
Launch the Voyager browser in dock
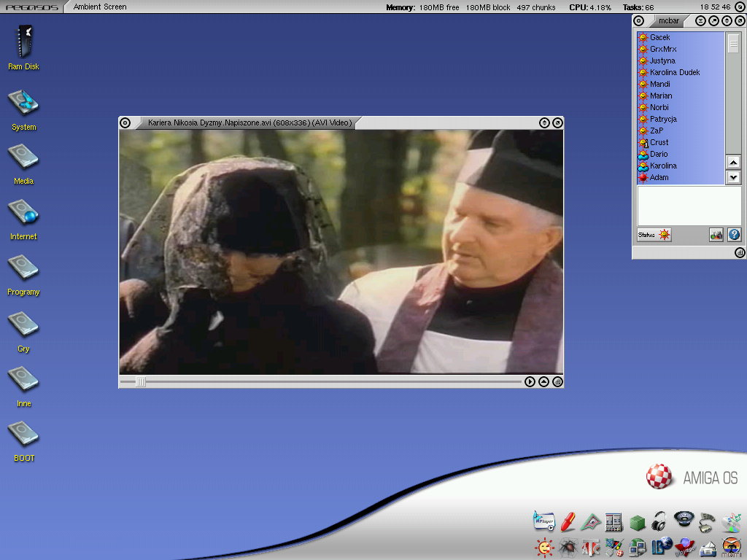pyautogui.click(x=684, y=548)
